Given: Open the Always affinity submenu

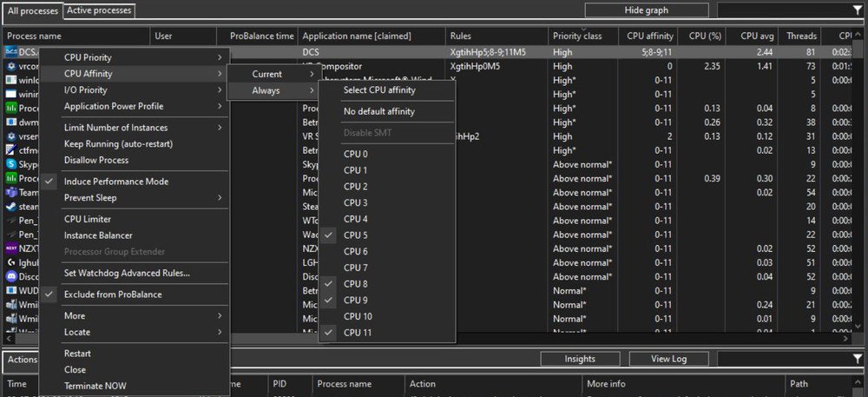Looking at the screenshot, I should coord(273,90).
